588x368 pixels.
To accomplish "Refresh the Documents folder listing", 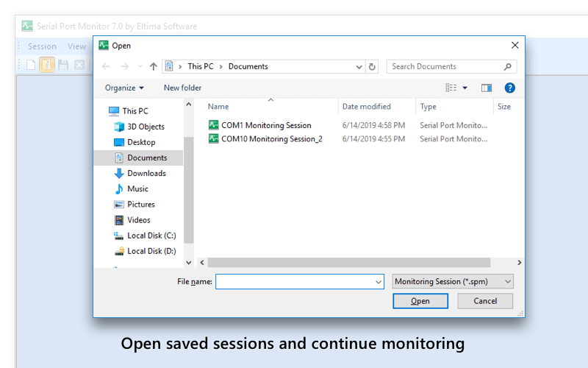I will (x=372, y=67).
